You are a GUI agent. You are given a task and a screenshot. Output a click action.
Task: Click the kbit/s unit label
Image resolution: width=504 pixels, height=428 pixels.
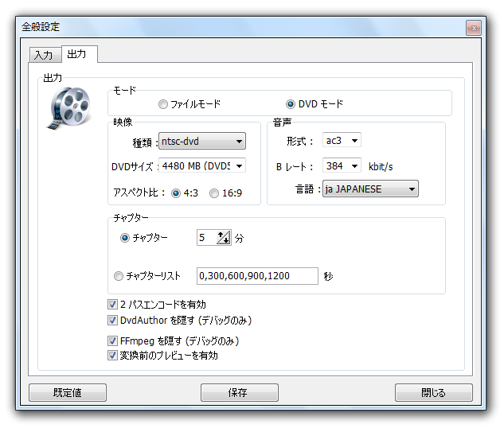[381, 167]
